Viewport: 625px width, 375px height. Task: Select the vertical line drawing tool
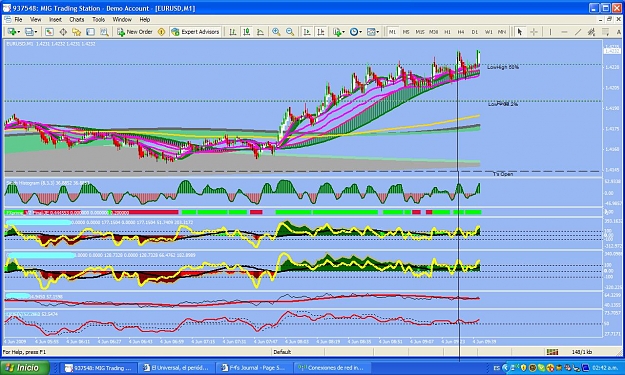pos(550,32)
